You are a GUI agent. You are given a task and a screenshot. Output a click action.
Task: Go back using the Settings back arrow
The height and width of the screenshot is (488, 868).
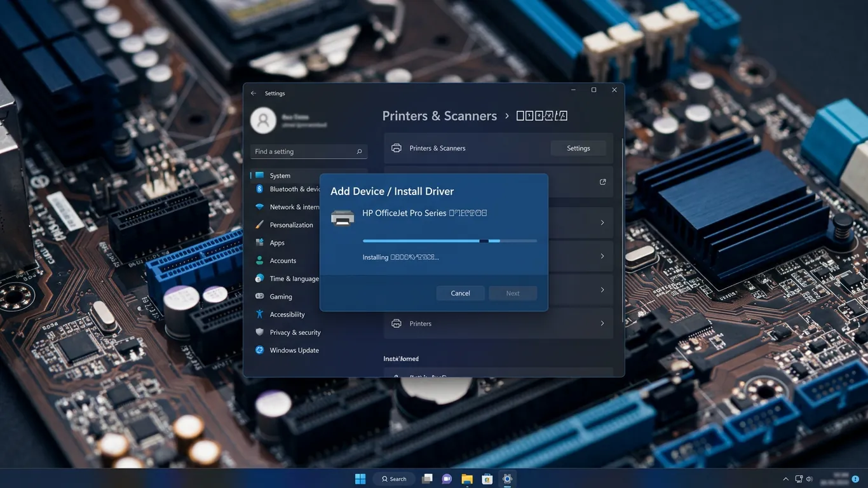tap(254, 93)
